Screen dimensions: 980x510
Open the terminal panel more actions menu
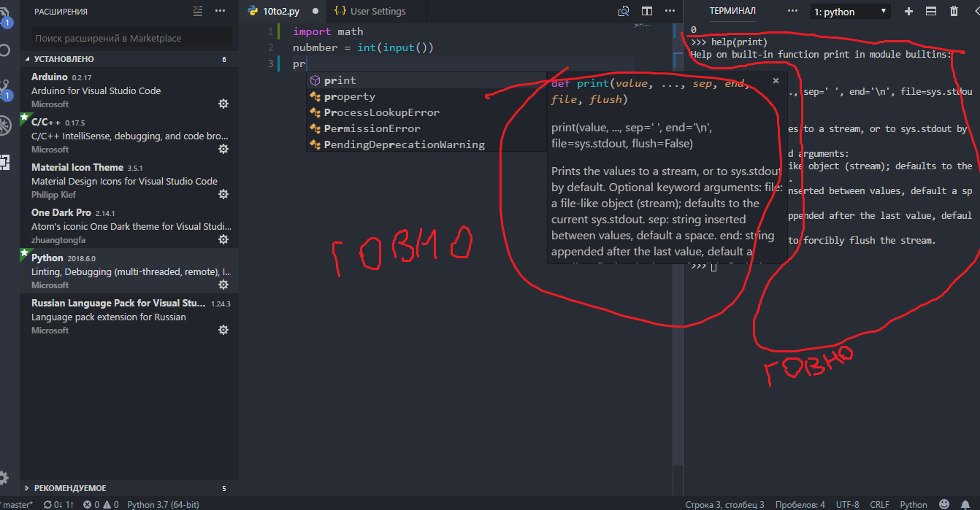[792, 11]
